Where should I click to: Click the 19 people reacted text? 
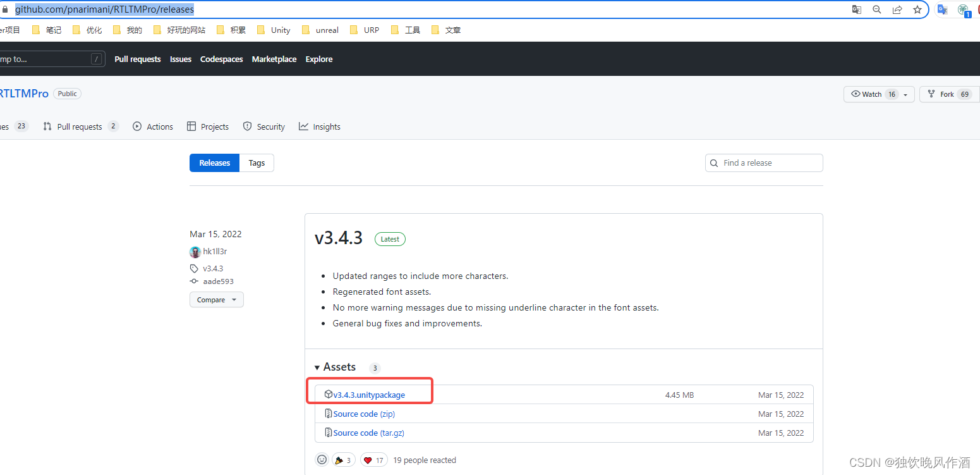tap(425, 460)
